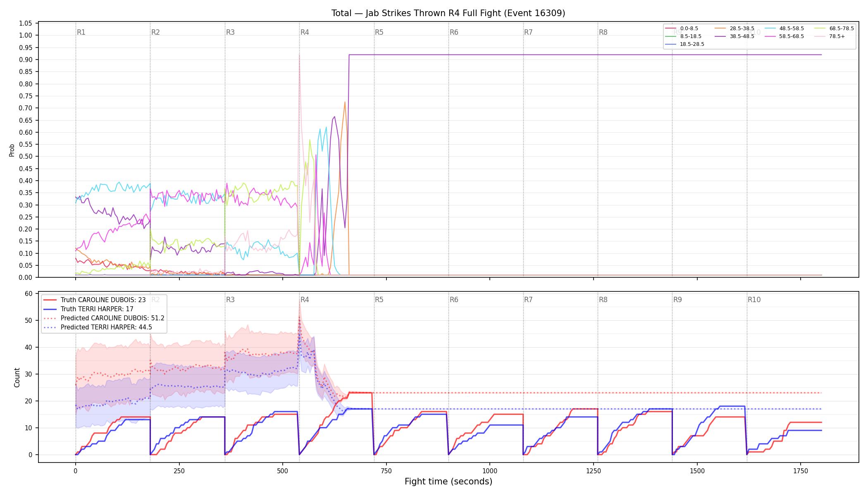
Task: Click the 30 tick on the Count axis
Action: coord(29,374)
